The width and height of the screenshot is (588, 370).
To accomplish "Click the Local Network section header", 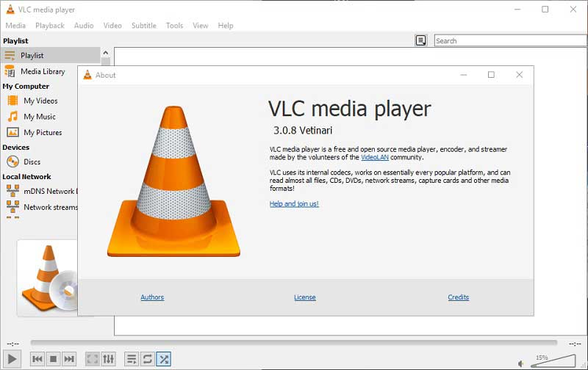I will coord(26,177).
